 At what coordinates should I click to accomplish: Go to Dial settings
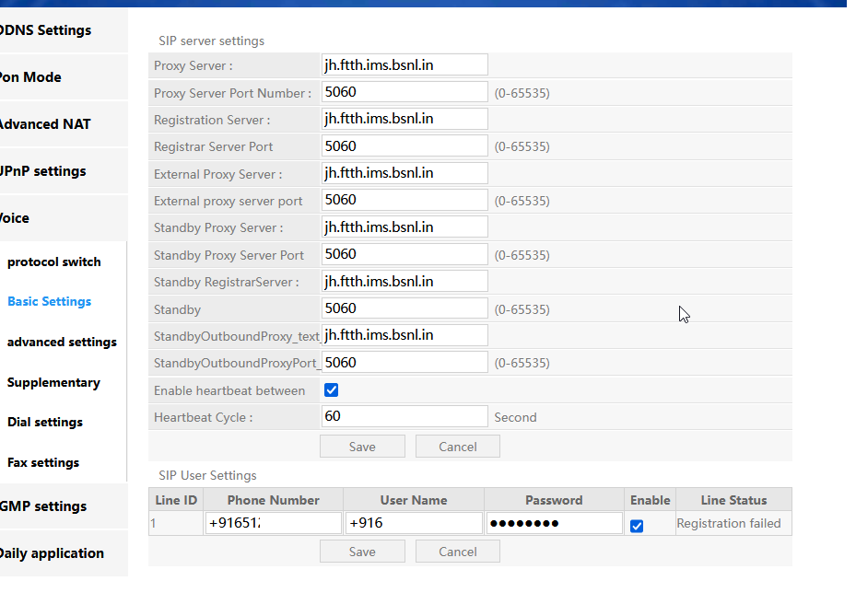(45, 423)
